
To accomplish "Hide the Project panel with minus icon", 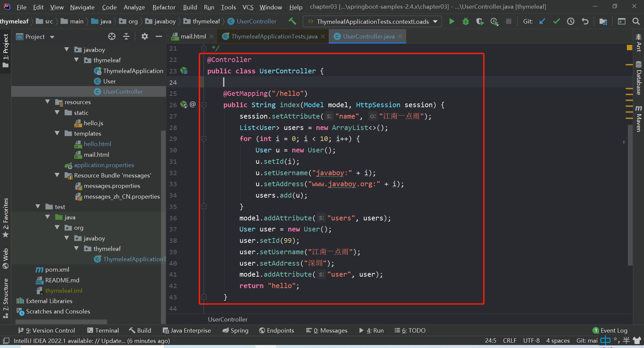I will 159,37.
